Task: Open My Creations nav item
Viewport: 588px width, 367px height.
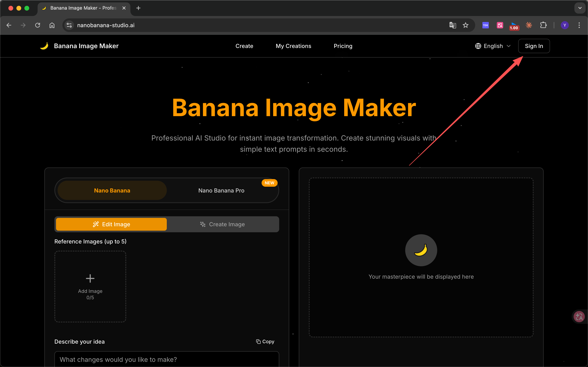Action: point(293,46)
